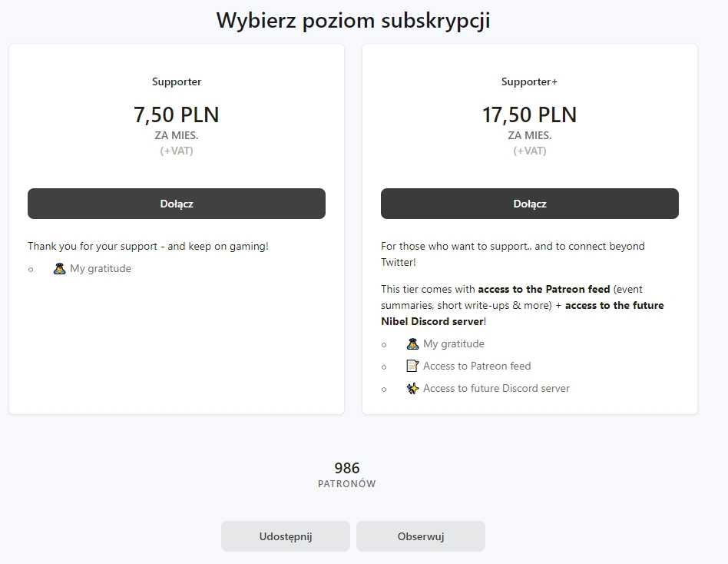Click Access to future Discord server benefit
The image size is (728, 564).
tap(496, 389)
